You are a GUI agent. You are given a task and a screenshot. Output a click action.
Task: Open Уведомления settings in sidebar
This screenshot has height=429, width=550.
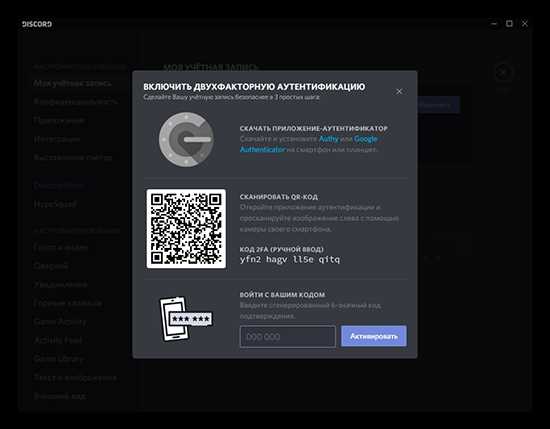tap(61, 284)
